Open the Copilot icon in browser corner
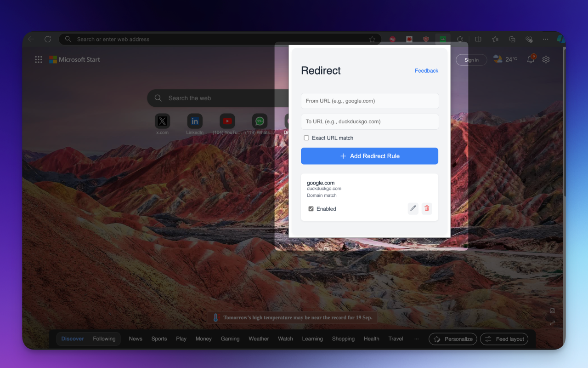This screenshot has height=368, width=588. click(561, 39)
